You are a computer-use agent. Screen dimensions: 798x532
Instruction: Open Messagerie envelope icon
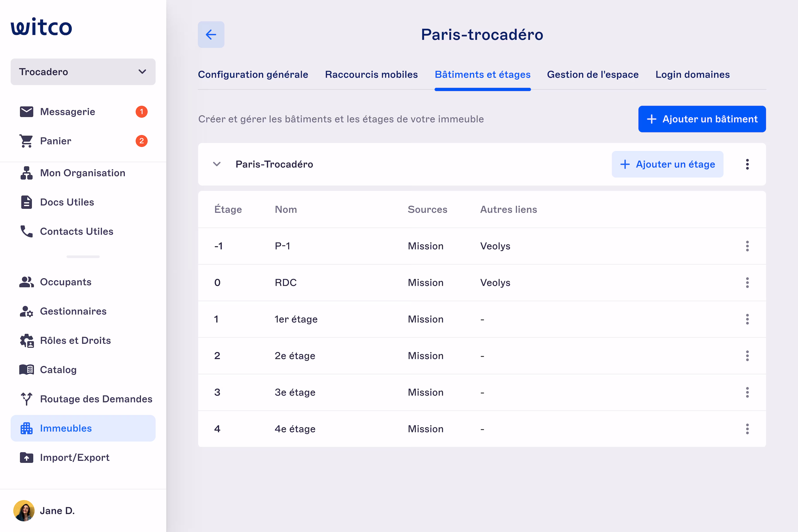tap(26, 112)
